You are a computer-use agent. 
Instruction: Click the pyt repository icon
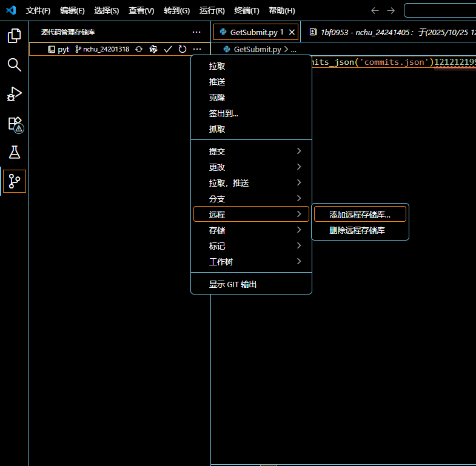(x=52, y=50)
